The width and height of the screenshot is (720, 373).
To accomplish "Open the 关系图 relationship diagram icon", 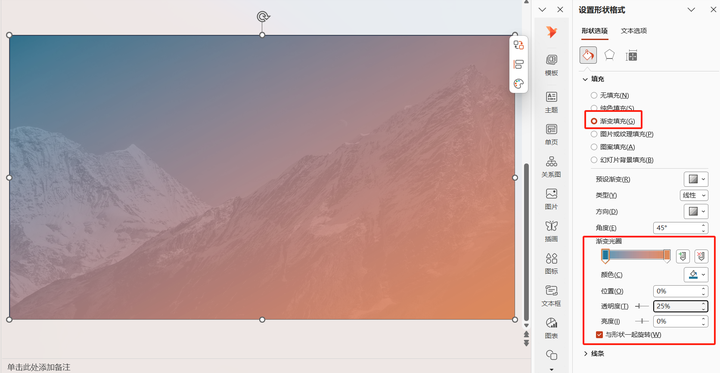I will click(551, 166).
